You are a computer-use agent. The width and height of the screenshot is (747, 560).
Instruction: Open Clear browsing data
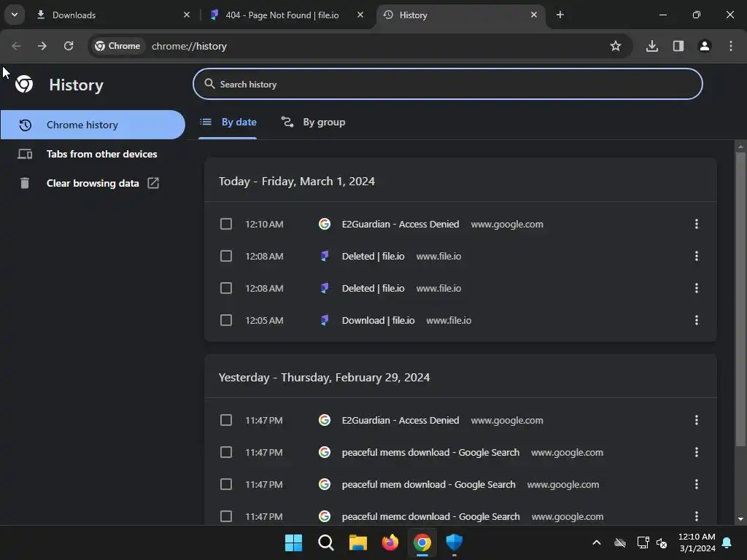[x=93, y=183]
